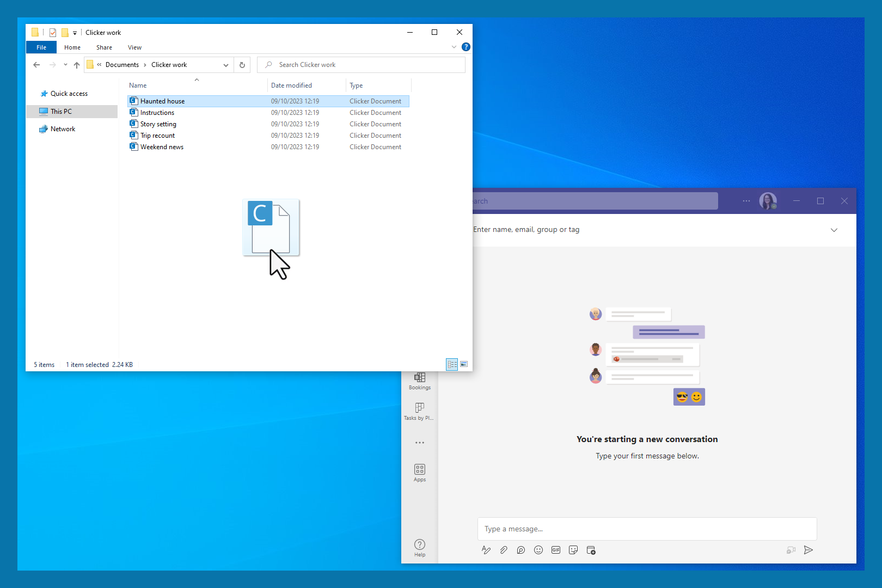Open Teams Help from the sidebar
The width and height of the screenshot is (882, 588).
(420, 547)
